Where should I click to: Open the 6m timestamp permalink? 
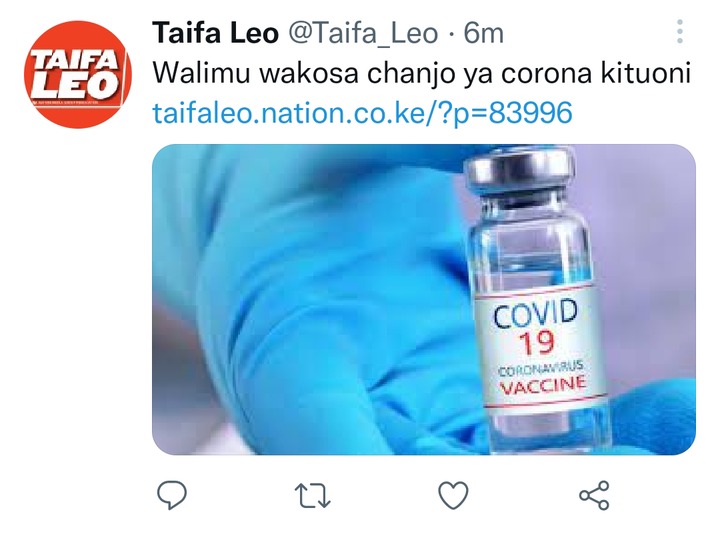pyautogui.click(x=484, y=33)
